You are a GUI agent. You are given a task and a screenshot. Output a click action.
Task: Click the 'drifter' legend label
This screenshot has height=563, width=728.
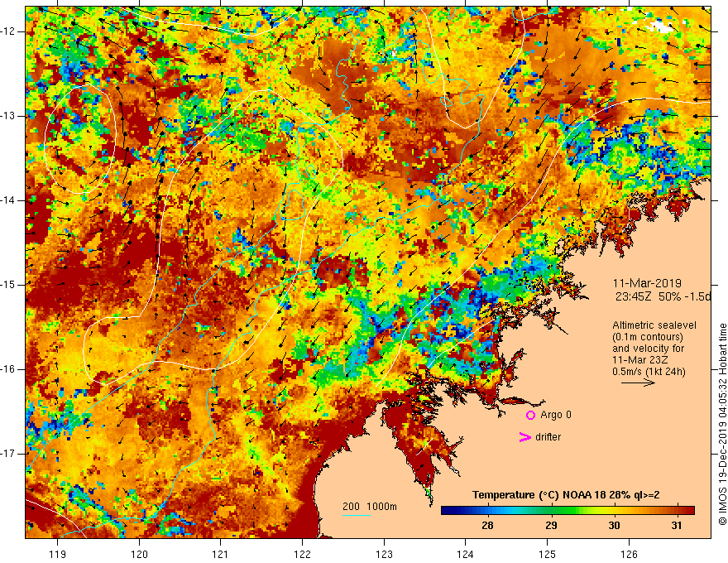click(548, 437)
